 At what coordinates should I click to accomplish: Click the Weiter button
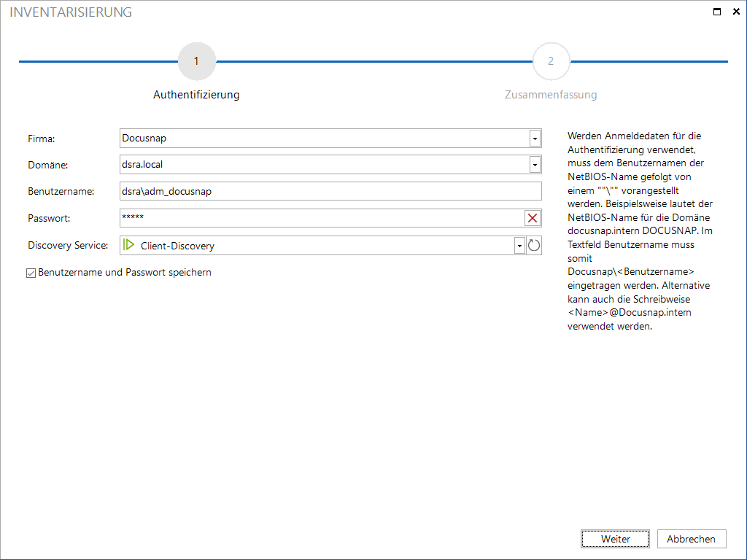tap(615, 539)
